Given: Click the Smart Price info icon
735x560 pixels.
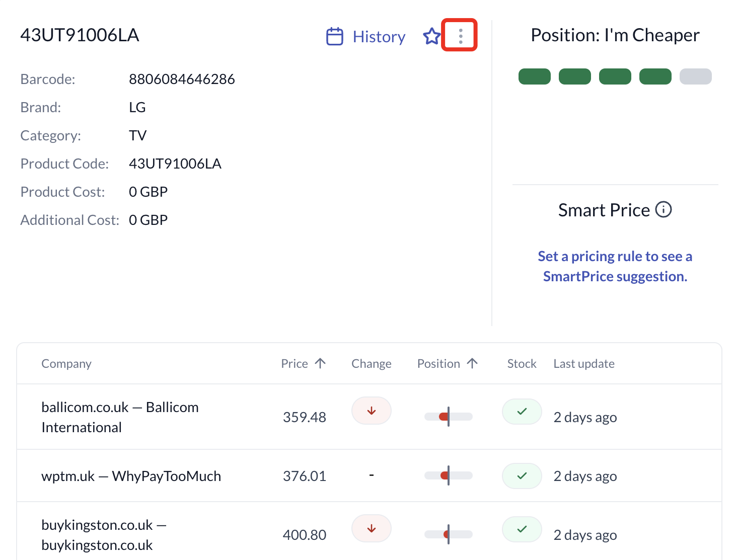Looking at the screenshot, I should 664,209.
